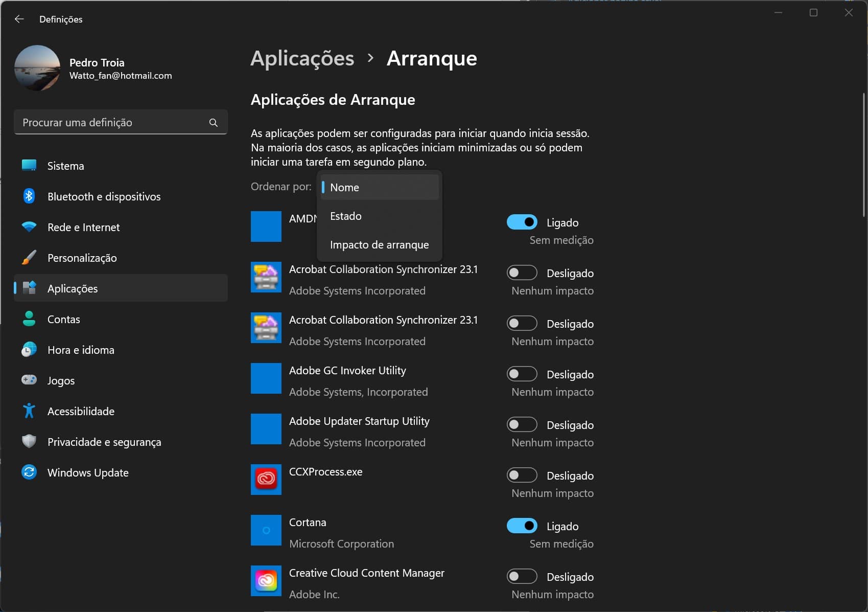Pick Impacto de arranque sort option
Viewport: 868px width, 612px height.
(x=380, y=245)
